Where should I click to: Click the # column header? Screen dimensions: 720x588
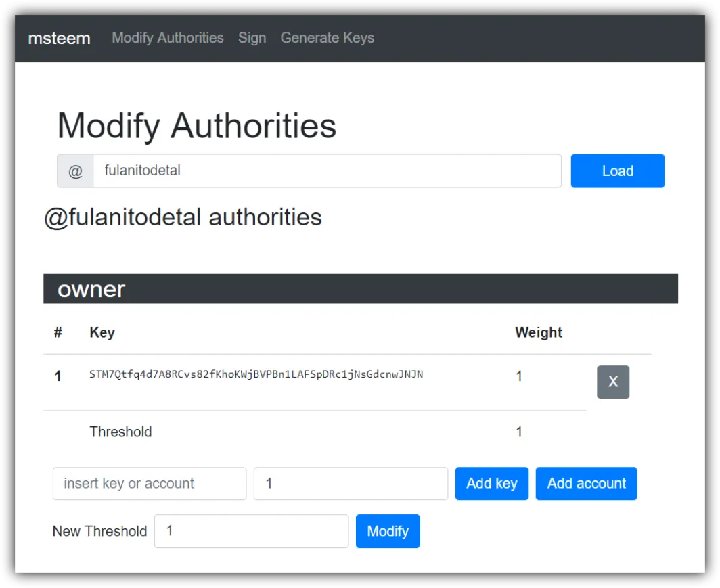[x=58, y=332]
